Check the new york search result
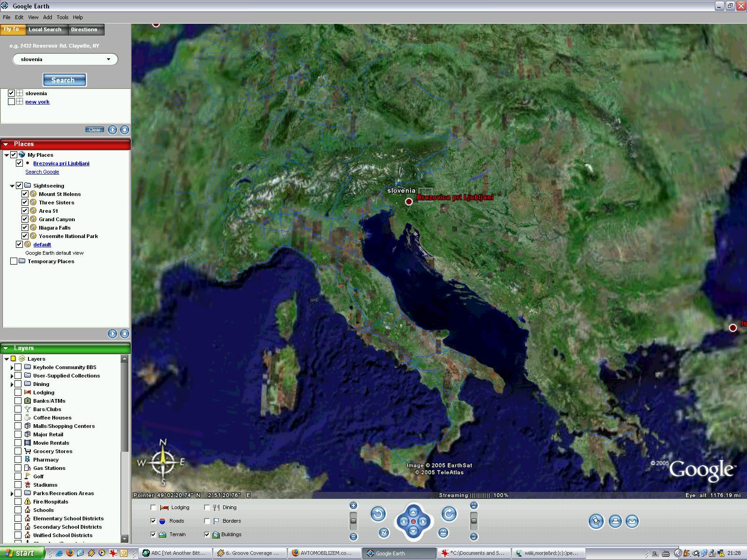The height and width of the screenshot is (560, 747). pos(11,102)
